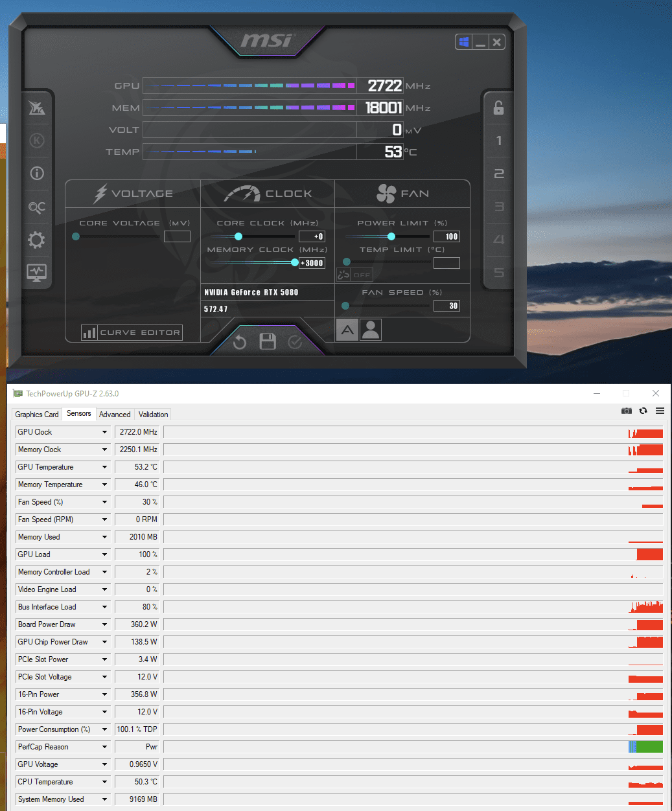Open Bus Interface Load sensor dropdown
The height and width of the screenshot is (811, 672).
(104, 607)
